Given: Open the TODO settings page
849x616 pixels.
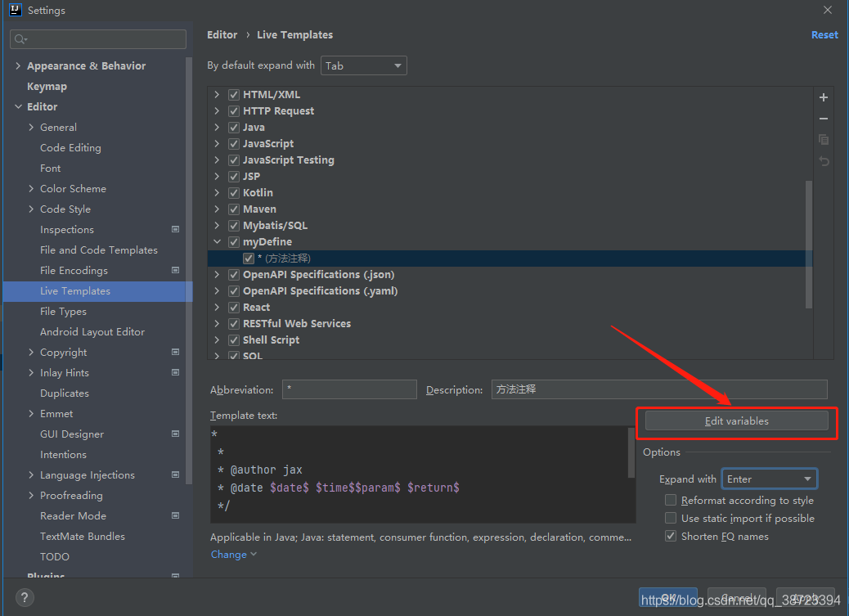Looking at the screenshot, I should [x=55, y=556].
